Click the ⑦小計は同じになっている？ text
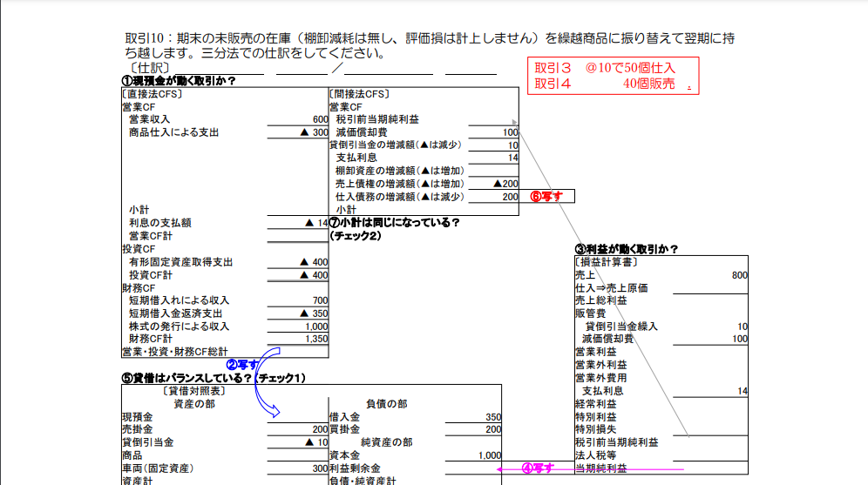 [x=394, y=222]
